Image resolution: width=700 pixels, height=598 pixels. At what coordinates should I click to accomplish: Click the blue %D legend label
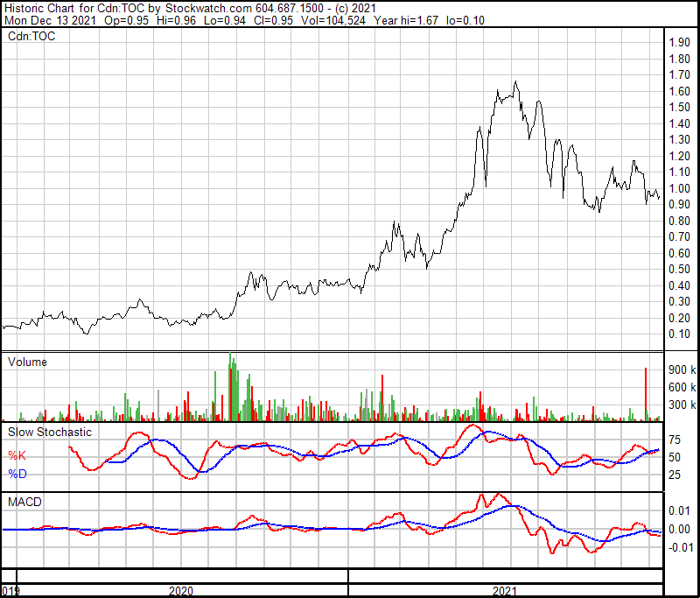(x=17, y=474)
